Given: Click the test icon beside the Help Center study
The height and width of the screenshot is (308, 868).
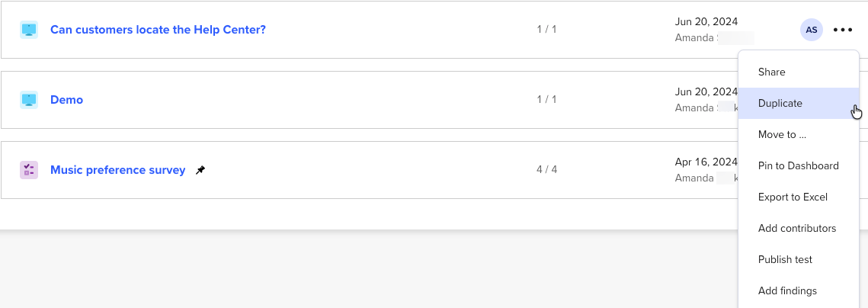Looking at the screenshot, I should [x=29, y=30].
